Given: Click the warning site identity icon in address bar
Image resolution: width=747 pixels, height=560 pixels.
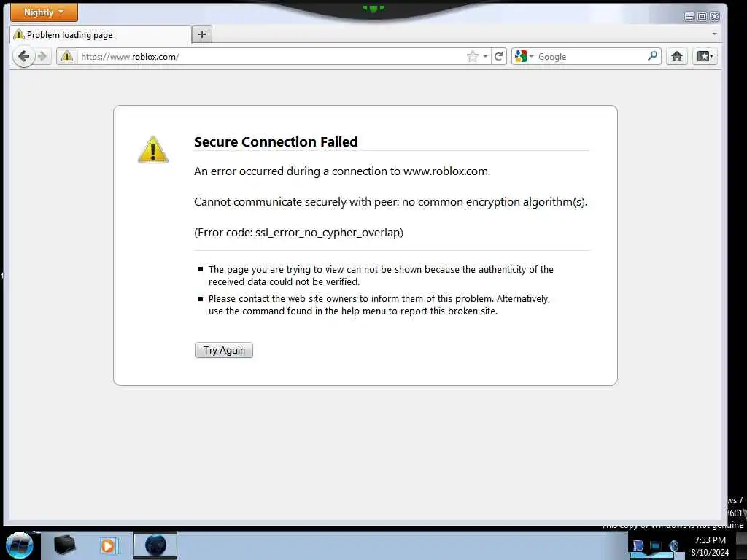Looking at the screenshot, I should [x=67, y=57].
